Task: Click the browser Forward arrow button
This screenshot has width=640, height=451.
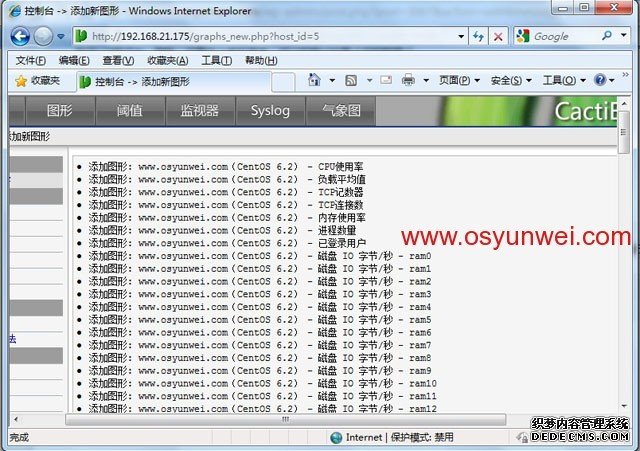Action: coord(43,36)
